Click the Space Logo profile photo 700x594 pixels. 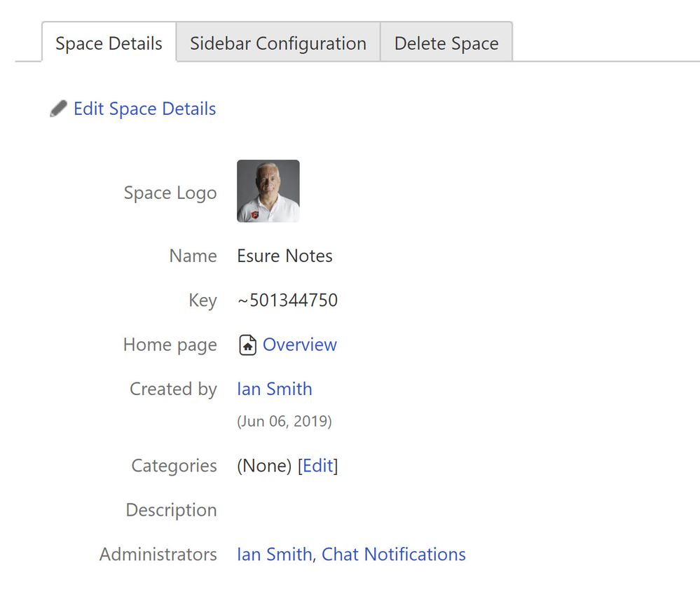(268, 191)
